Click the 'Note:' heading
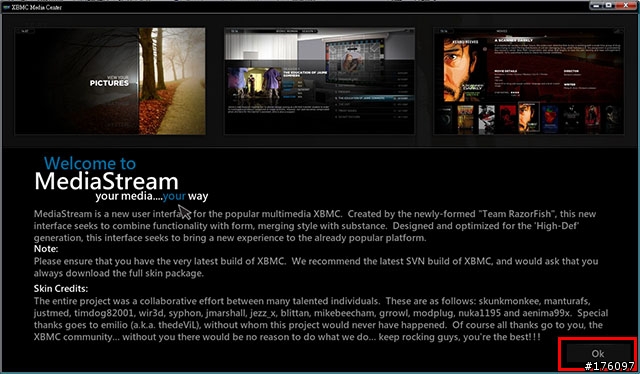The image size is (640, 374). click(x=46, y=249)
